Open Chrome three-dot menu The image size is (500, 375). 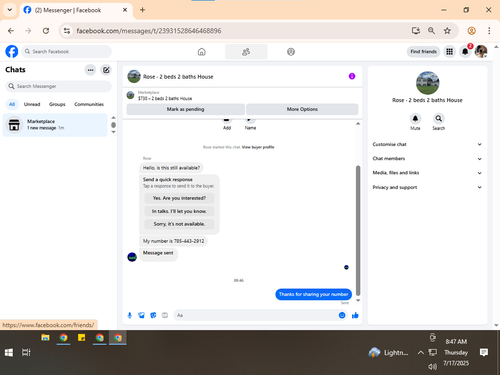pyautogui.click(x=489, y=31)
